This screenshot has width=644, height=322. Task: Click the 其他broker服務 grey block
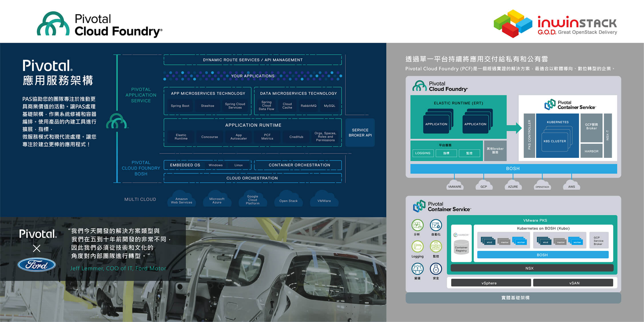click(x=495, y=150)
